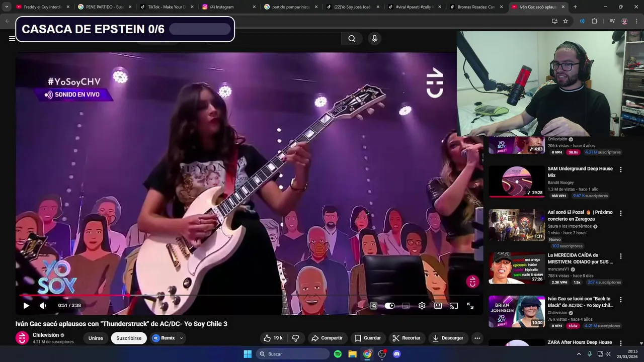
Task: Open options for Así sonó El Pozal video
Action: [x=620, y=213]
